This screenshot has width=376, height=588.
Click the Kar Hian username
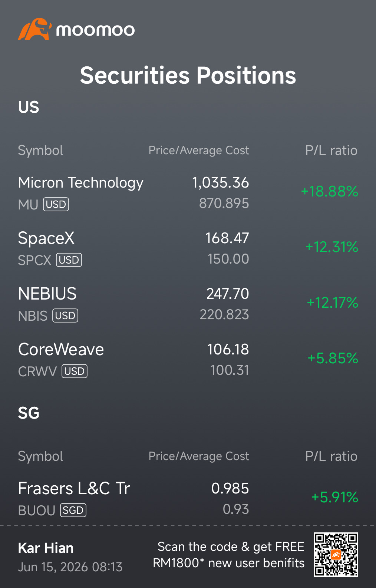pyautogui.click(x=46, y=548)
